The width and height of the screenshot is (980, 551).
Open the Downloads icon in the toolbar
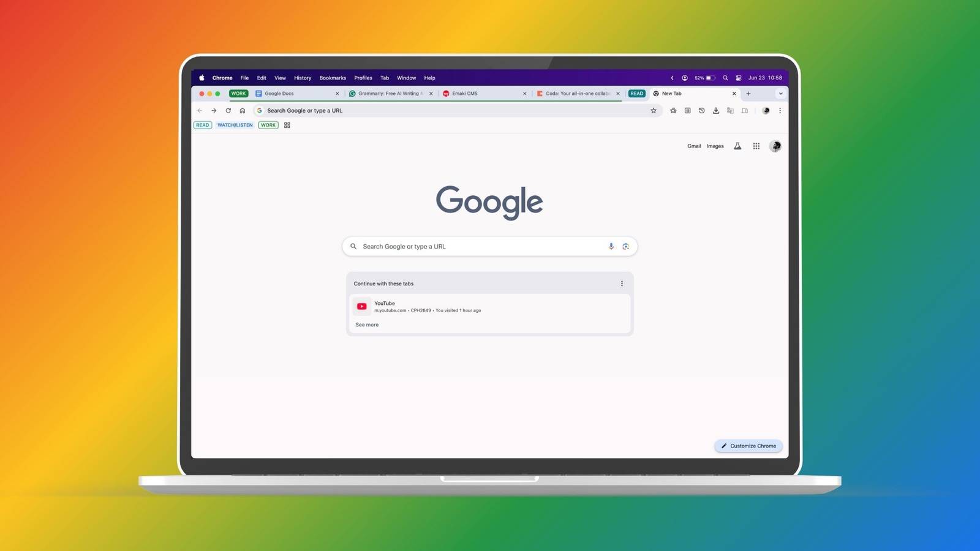715,111
